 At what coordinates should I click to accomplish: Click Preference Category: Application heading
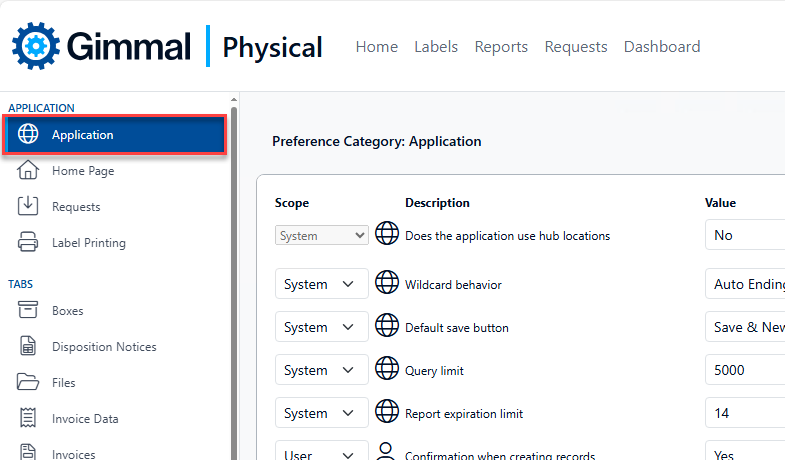(376, 141)
